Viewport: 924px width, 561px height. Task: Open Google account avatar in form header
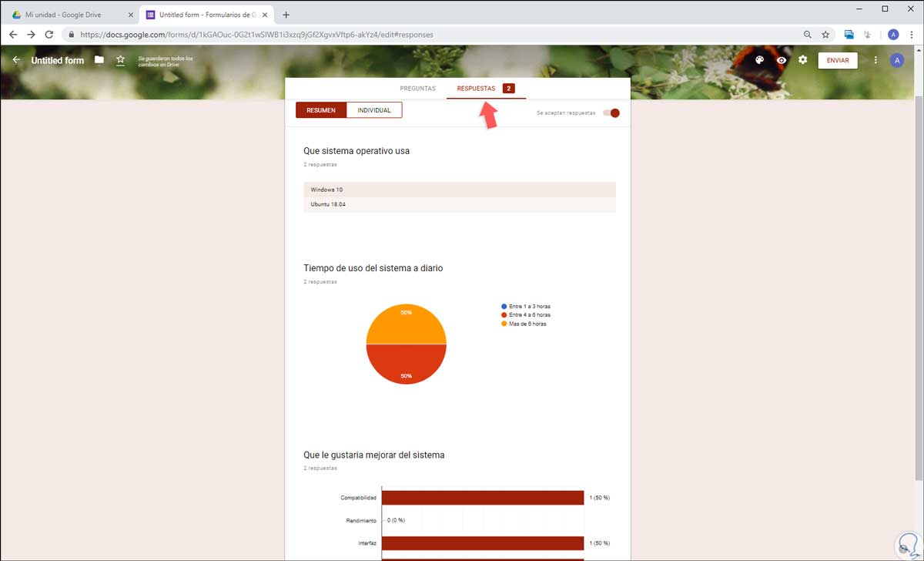(x=897, y=60)
